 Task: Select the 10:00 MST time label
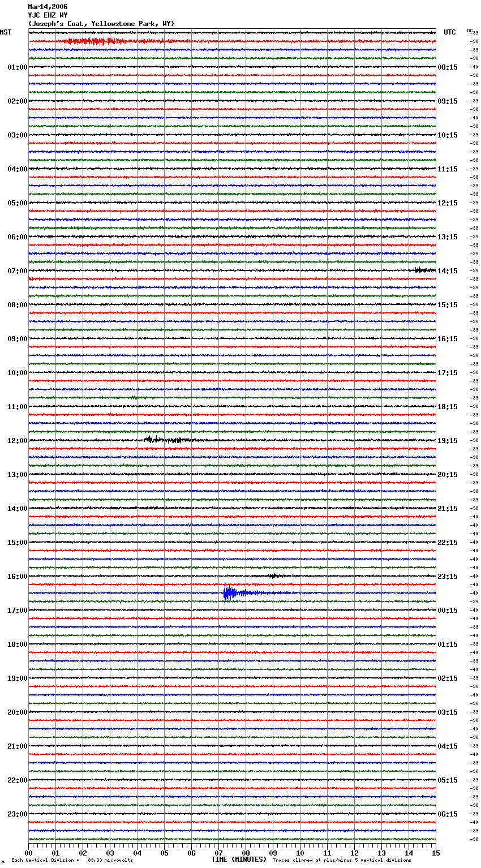tap(18, 373)
